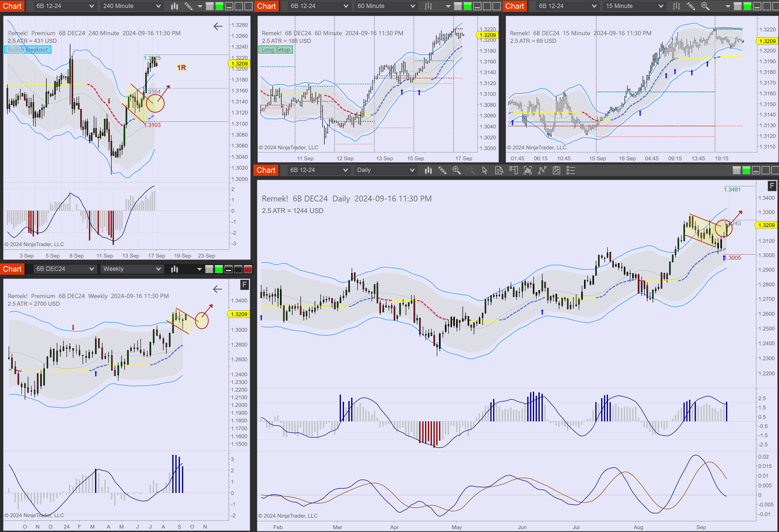Click the F button on the Daily chart

[772, 186]
